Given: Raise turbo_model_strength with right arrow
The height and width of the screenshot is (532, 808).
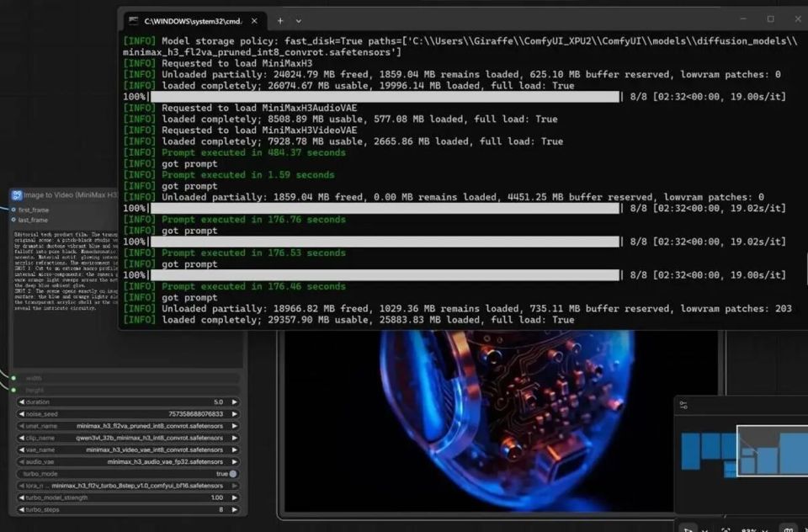Looking at the screenshot, I should pos(235,497).
